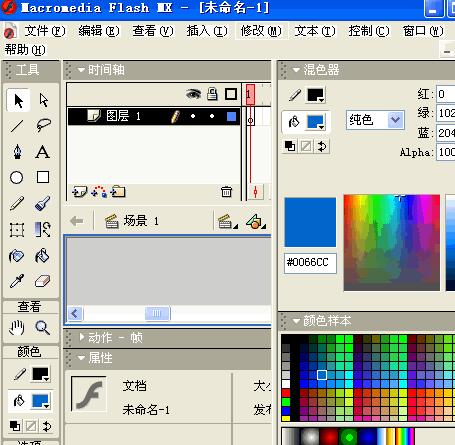
Task: Click back arrow beside Scene 1
Action: (77, 221)
